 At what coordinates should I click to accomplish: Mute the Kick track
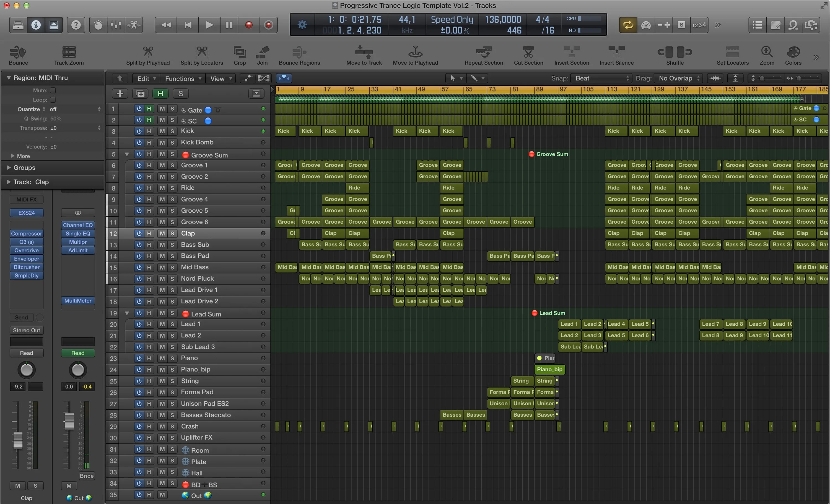pos(162,131)
